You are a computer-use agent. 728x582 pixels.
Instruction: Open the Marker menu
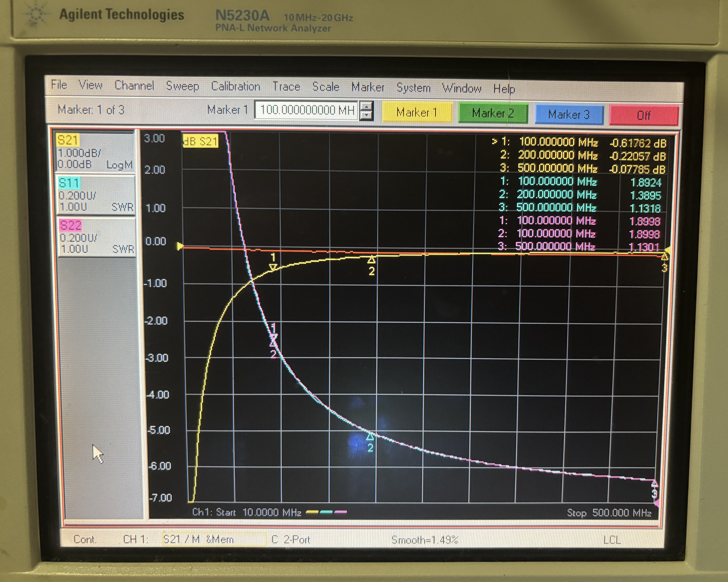(368, 87)
